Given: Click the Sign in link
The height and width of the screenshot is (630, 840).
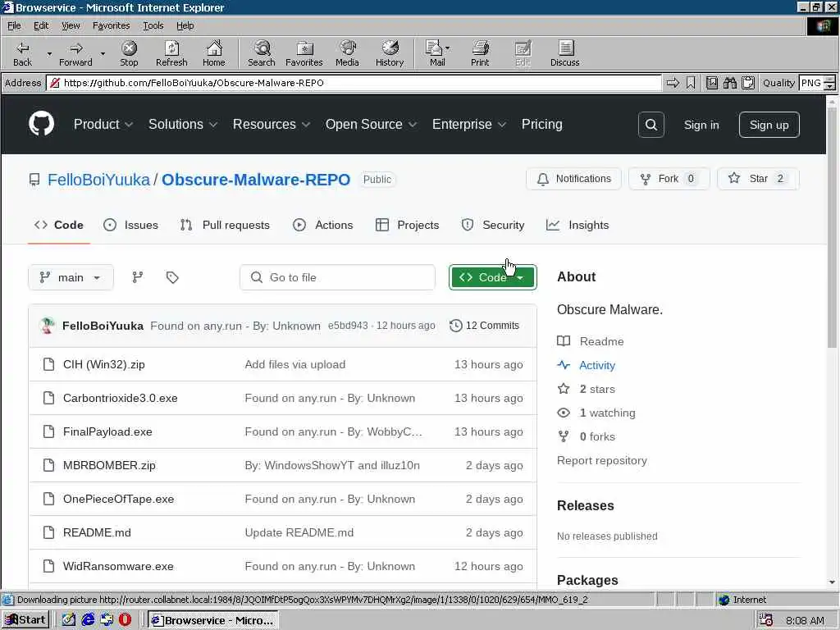Looking at the screenshot, I should click(701, 125).
